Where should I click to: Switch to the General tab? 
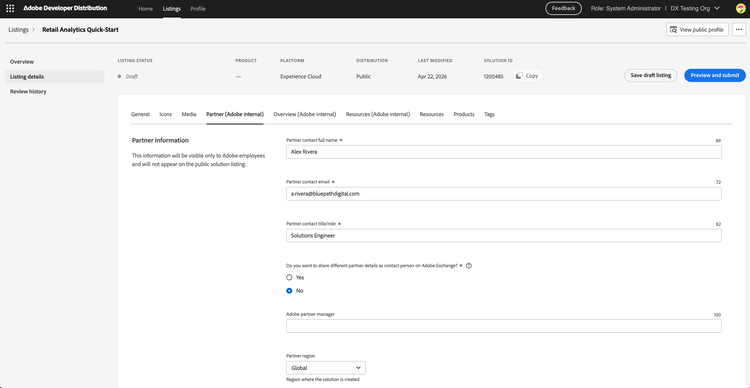(140, 114)
